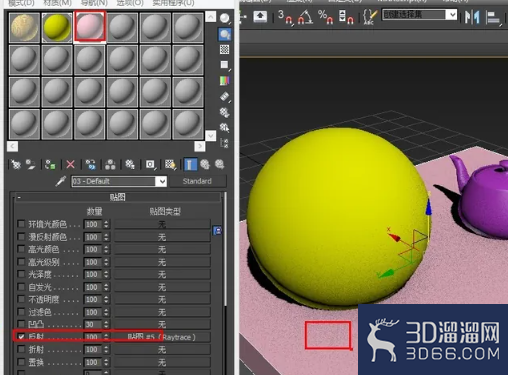
Task: Click the 自发光 amount value field
Action: (x=93, y=287)
